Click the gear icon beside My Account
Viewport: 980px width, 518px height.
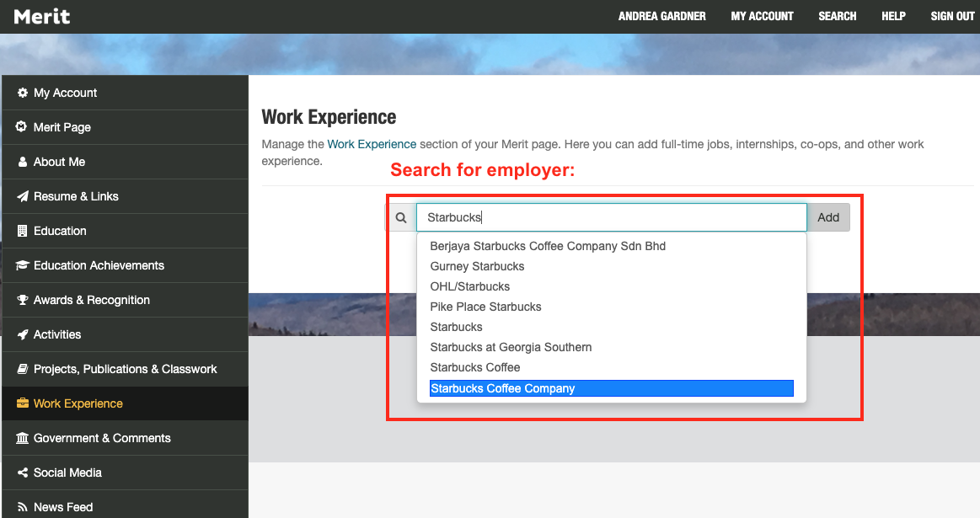[23, 93]
